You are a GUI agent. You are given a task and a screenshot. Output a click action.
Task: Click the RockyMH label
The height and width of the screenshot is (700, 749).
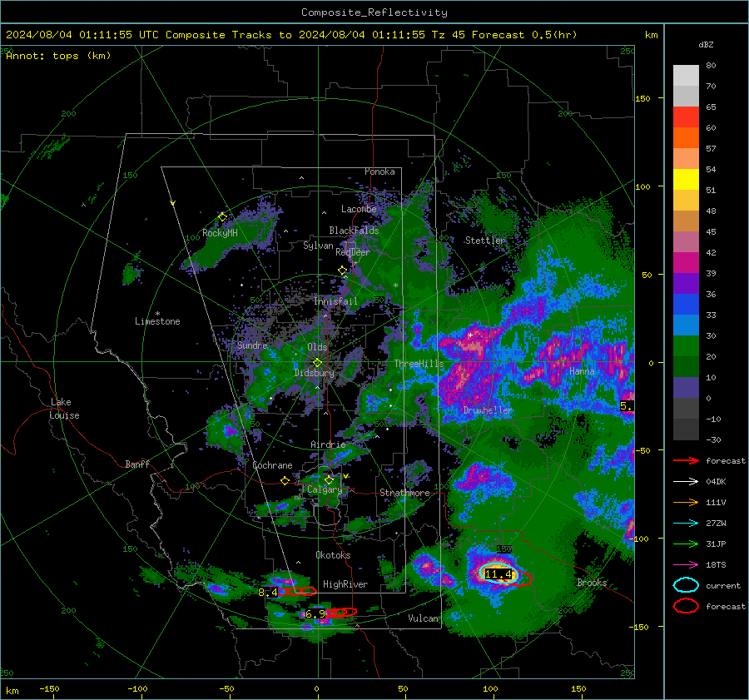pyautogui.click(x=220, y=233)
